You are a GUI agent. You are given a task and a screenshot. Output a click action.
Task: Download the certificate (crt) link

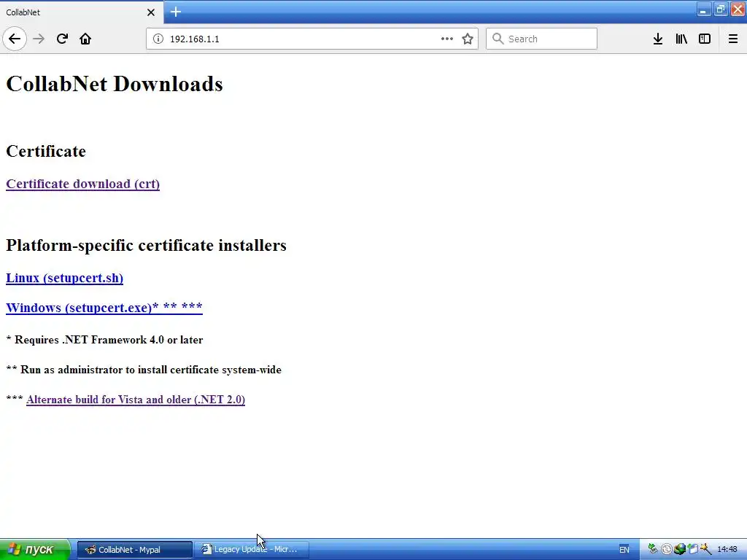point(83,184)
